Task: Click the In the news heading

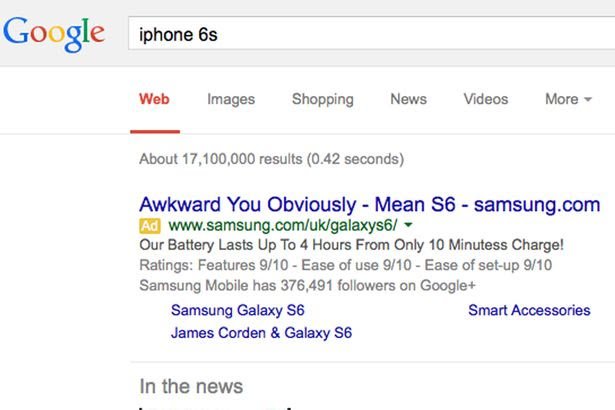Action: [x=191, y=386]
